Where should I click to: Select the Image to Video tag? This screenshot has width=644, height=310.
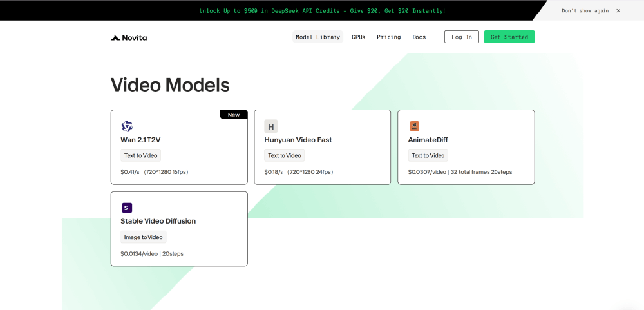click(143, 237)
